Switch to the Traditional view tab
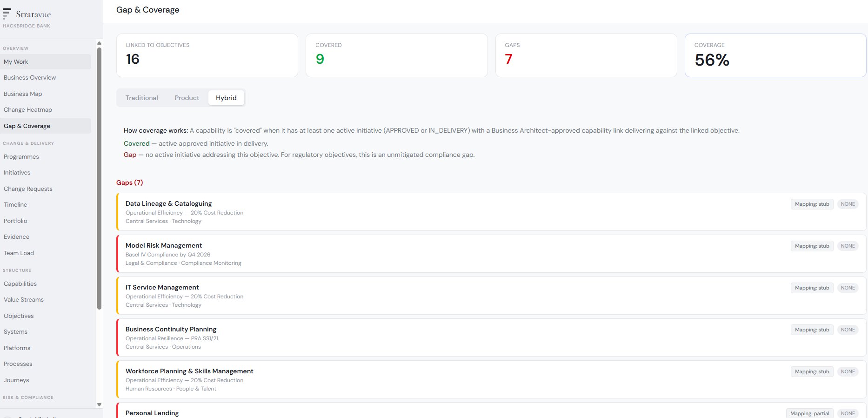The image size is (868, 418). (141, 98)
